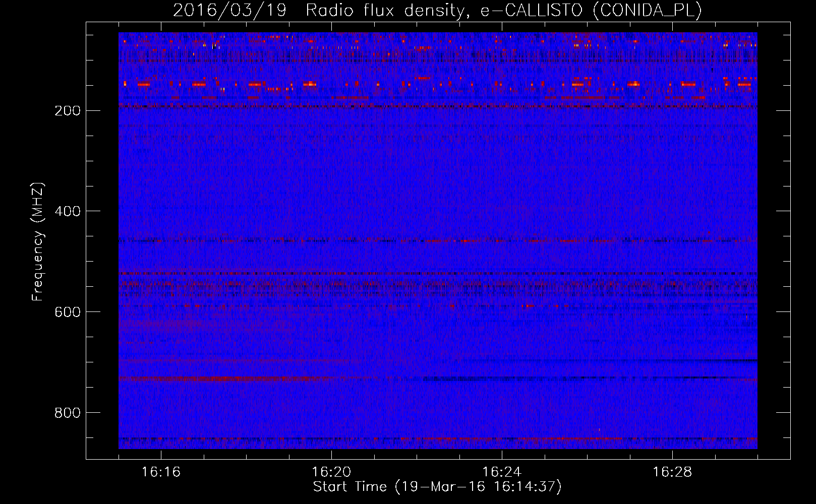Screen dimensions: 816x504
Task: Click the '16:16' time tick label
Action: pyautogui.click(x=161, y=472)
